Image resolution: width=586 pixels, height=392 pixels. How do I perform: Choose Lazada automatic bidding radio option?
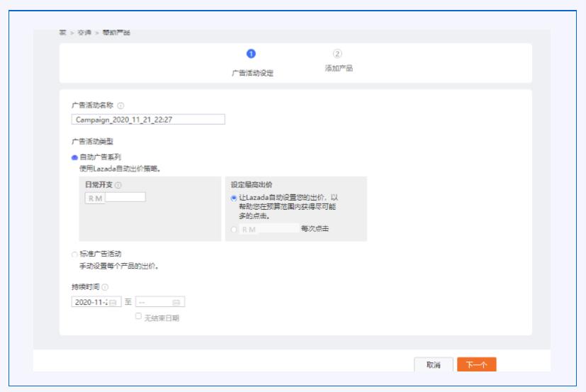[235, 198]
